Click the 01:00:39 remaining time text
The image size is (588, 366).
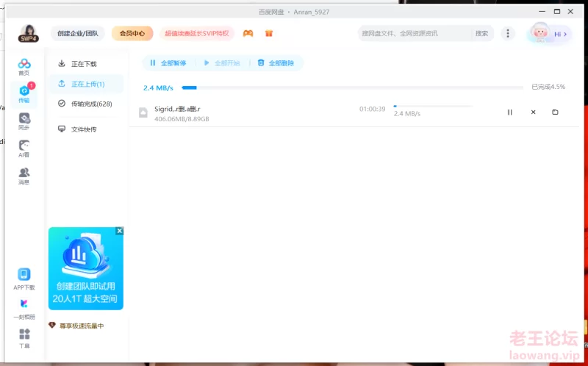point(373,109)
